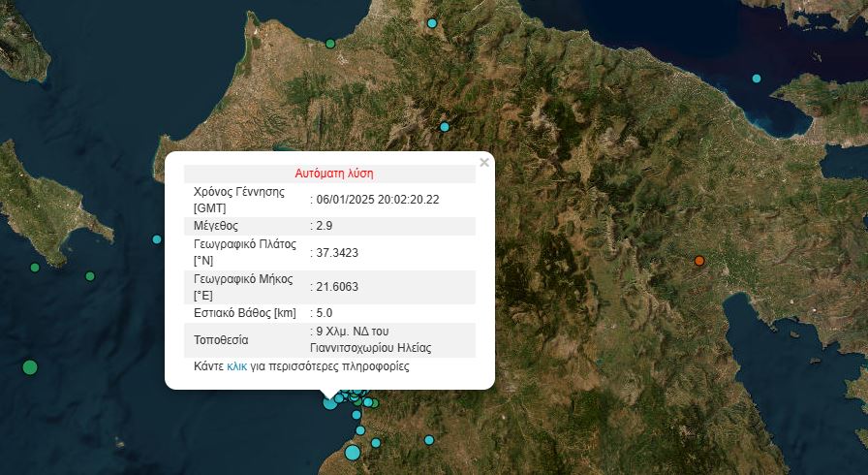Viewport: 868px width, 475px height.
Task: Click the cyan marker in the sea left of the popup
Action: pyautogui.click(x=157, y=239)
